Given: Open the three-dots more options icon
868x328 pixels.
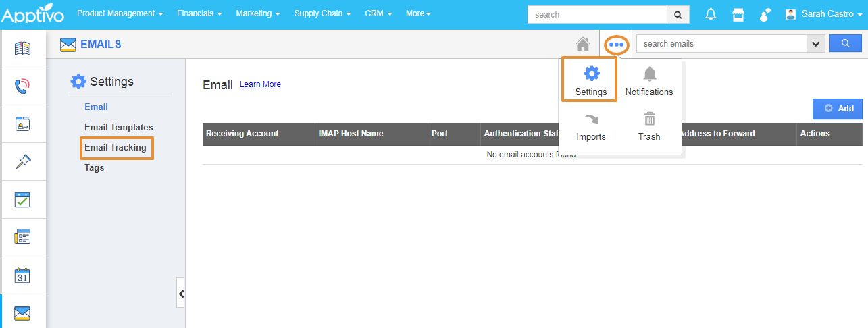Looking at the screenshot, I should point(616,45).
